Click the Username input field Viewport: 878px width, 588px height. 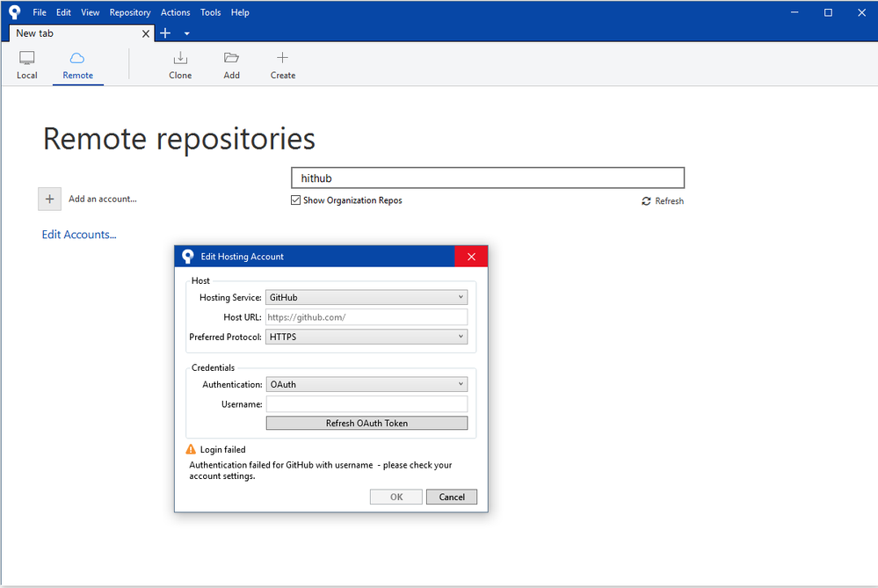[x=366, y=404]
